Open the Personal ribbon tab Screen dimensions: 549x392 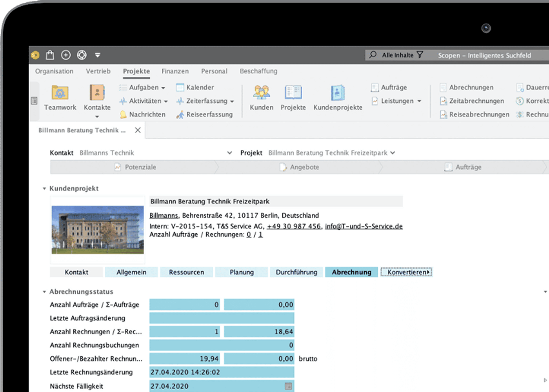[x=214, y=71]
